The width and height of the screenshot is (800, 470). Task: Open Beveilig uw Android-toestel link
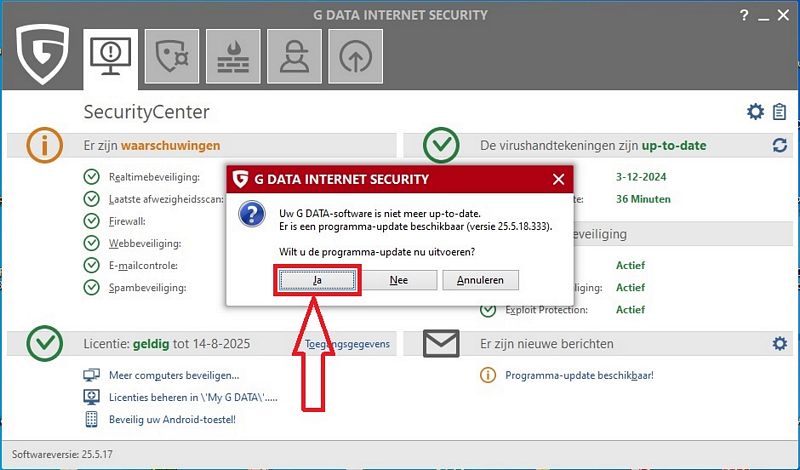click(x=172, y=419)
